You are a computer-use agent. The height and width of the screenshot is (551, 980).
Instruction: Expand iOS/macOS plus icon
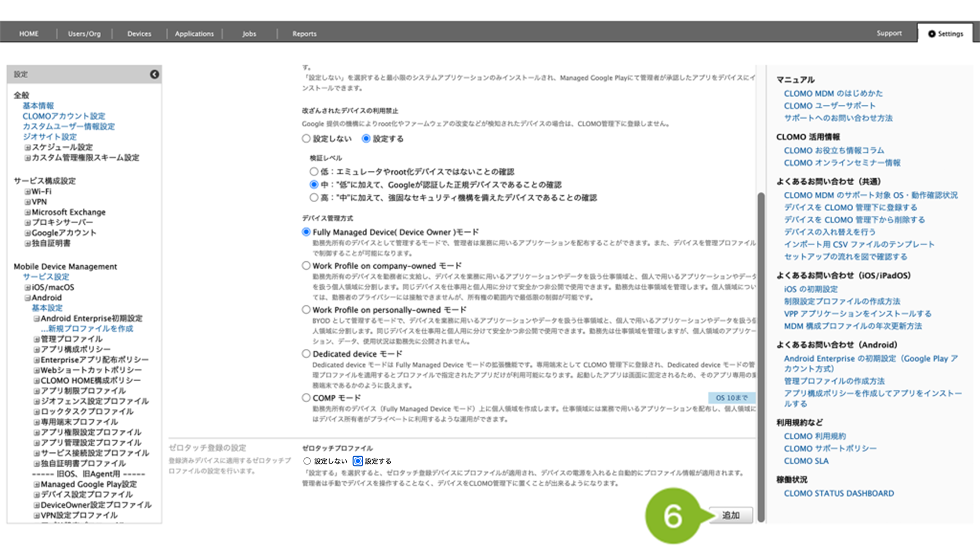coord(27,288)
